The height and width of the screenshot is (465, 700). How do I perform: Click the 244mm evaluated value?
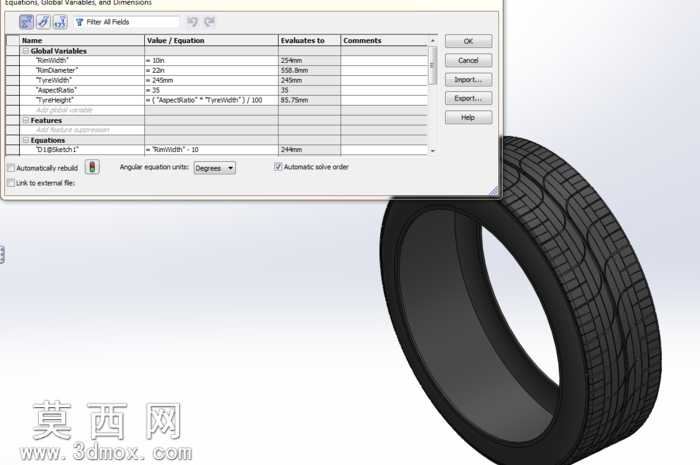pos(309,149)
